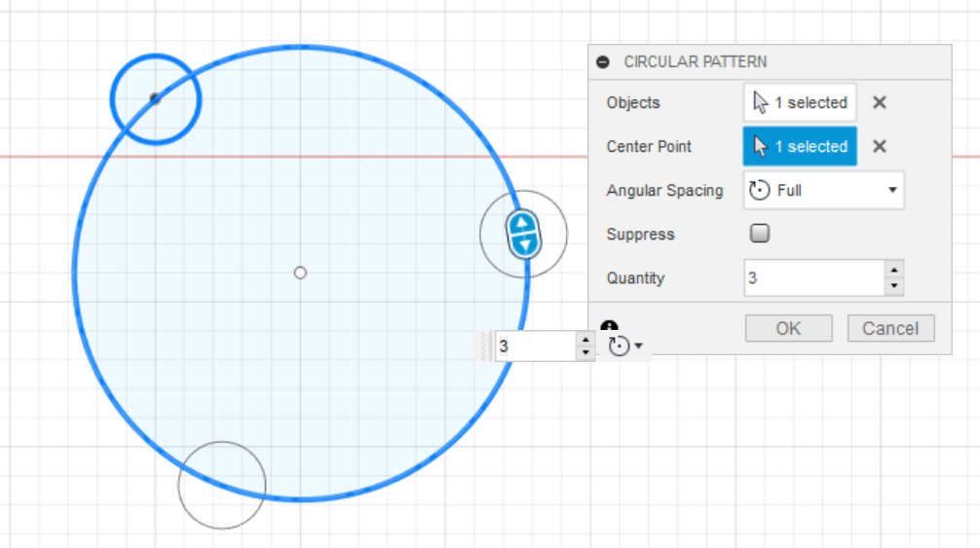Click the floating quantity input on the canvas
980x548 pixels.
[536, 346]
